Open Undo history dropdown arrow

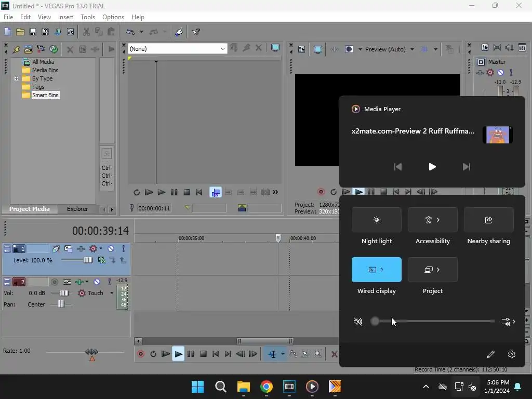pos(141,32)
